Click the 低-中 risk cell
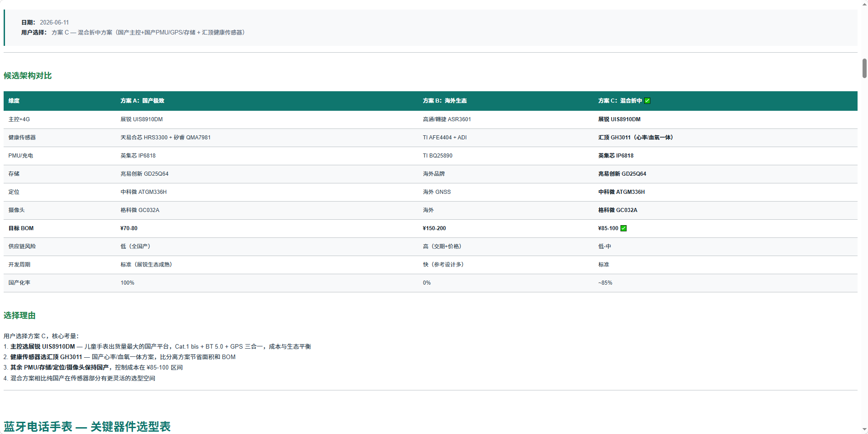Image resolution: width=868 pixels, height=434 pixels. coord(605,247)
